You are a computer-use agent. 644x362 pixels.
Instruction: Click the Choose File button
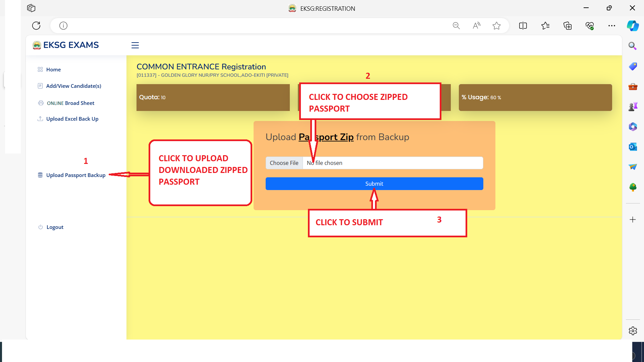click(x=284, y=163)
